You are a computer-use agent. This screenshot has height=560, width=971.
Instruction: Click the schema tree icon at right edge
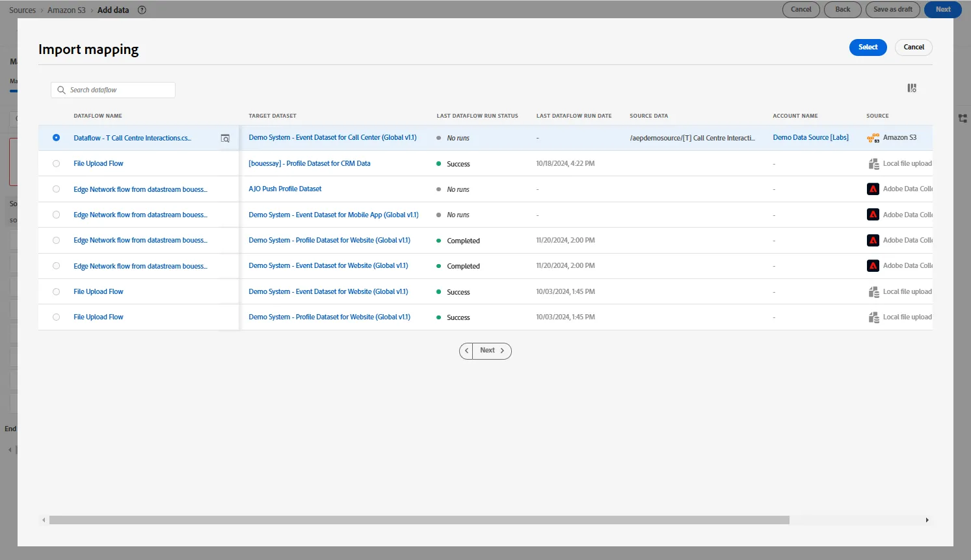[x=963, y=118]
